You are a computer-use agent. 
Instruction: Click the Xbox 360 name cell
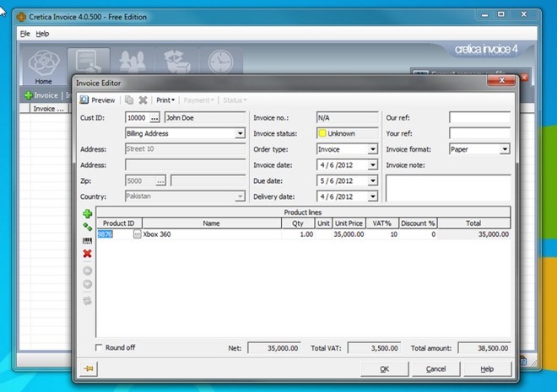click(211, 234)
